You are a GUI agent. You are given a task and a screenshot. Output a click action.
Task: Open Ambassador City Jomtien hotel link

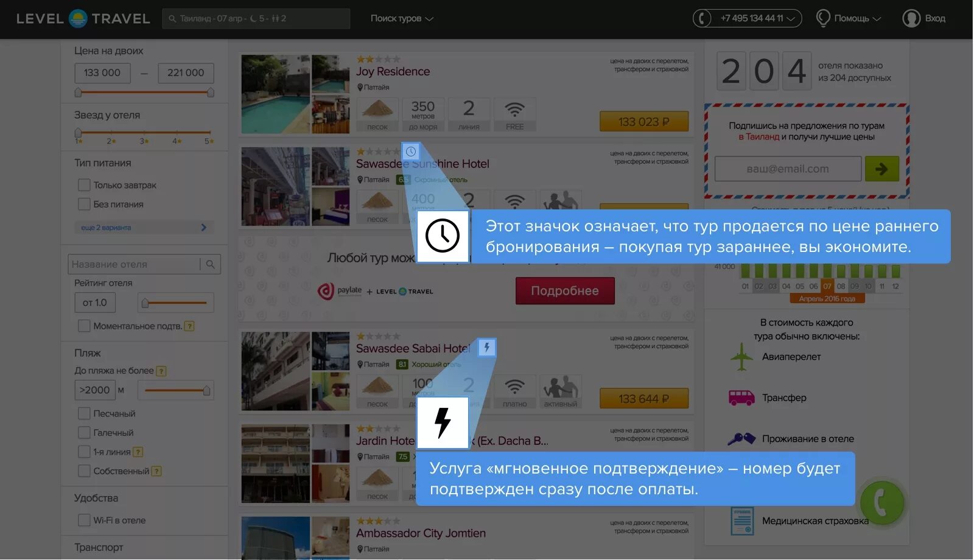click(x=421, y=533)
